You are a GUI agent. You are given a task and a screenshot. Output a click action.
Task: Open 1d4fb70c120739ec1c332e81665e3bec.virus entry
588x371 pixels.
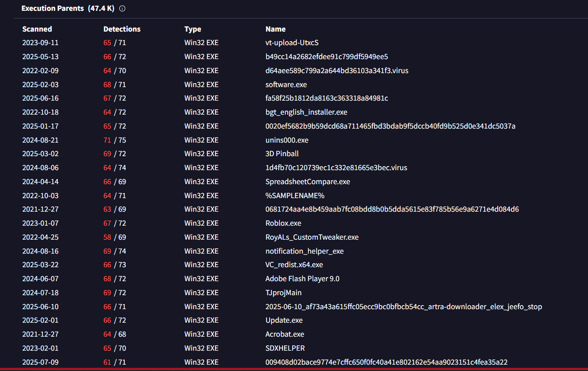336,168
